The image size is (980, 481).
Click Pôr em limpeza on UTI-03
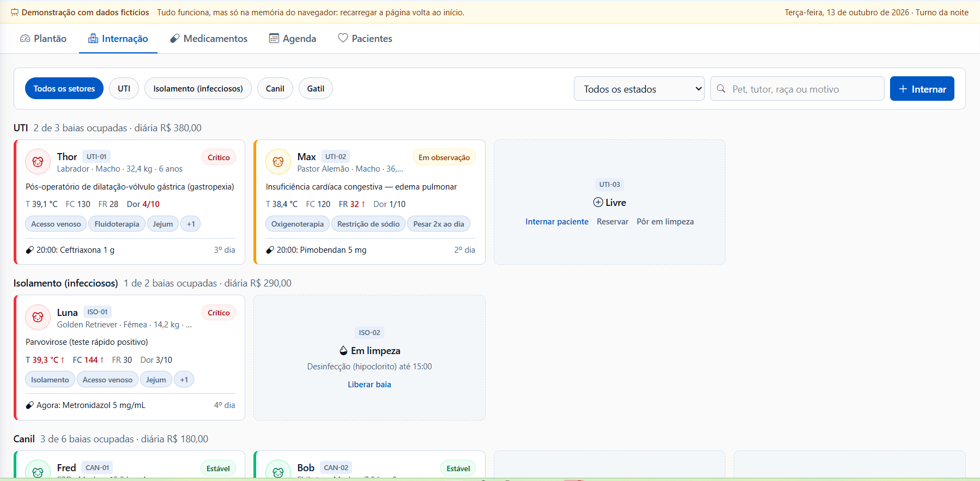click(665, 222)
